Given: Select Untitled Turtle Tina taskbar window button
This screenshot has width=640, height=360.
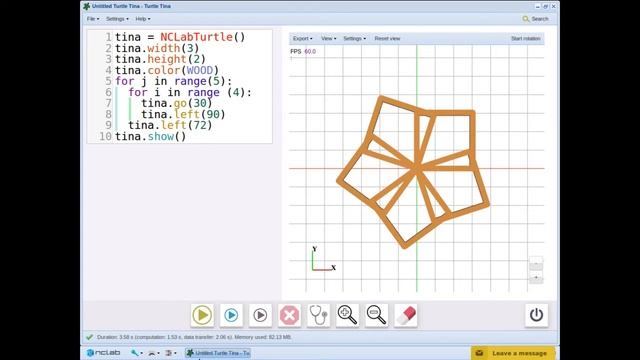Looking at the screenshot, I should [218, 353].
